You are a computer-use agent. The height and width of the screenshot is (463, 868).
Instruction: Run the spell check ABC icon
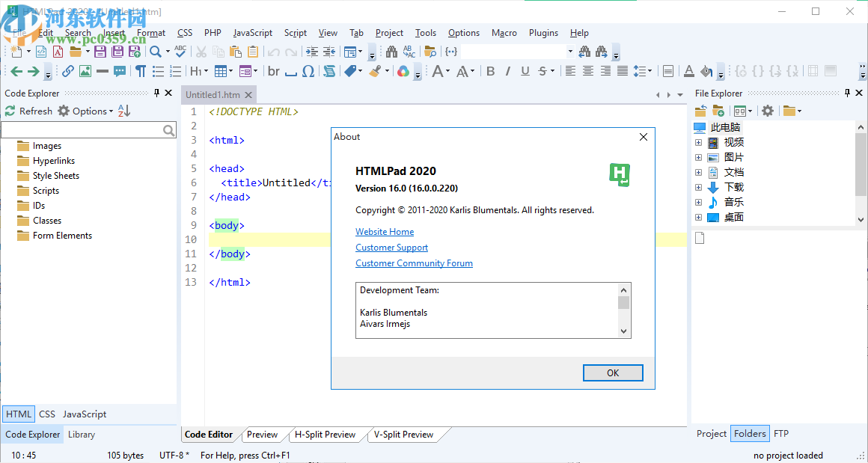(180, 52)
